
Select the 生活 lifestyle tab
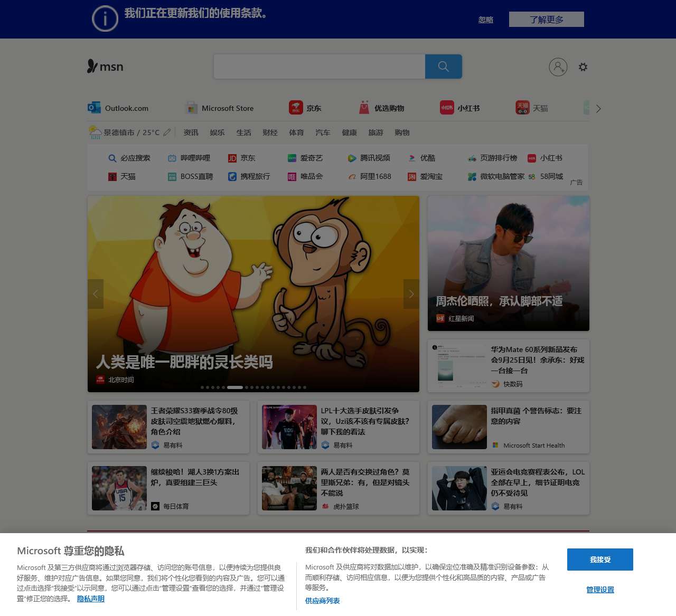[243, 132]
